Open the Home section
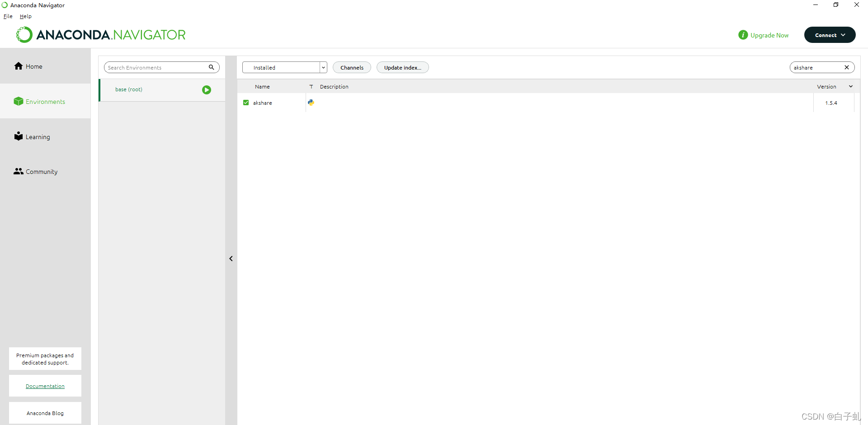868x425 pixels. (45, 66)
